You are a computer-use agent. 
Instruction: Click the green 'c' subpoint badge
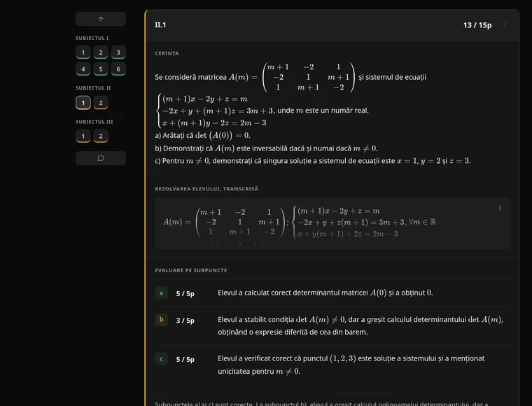point(162,359)
